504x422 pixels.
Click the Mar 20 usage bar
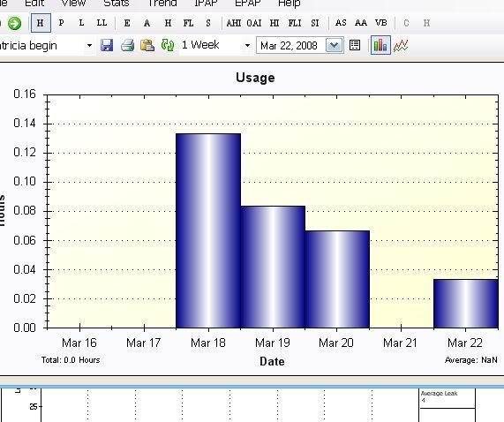pyautogui.click(x=337, y=279)
